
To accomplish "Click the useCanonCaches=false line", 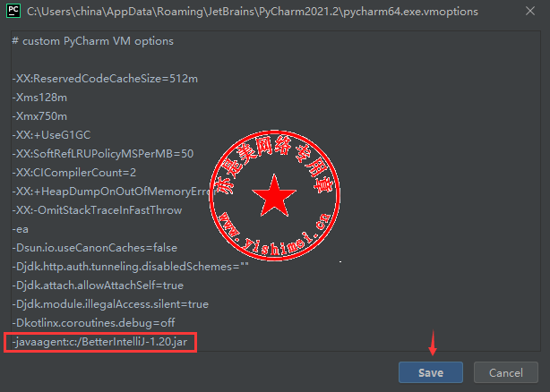I will click(x=95, y=248).
